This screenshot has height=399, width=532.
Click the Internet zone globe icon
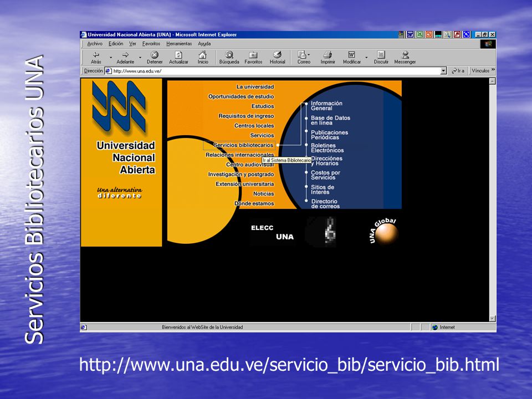pos(435,328)
